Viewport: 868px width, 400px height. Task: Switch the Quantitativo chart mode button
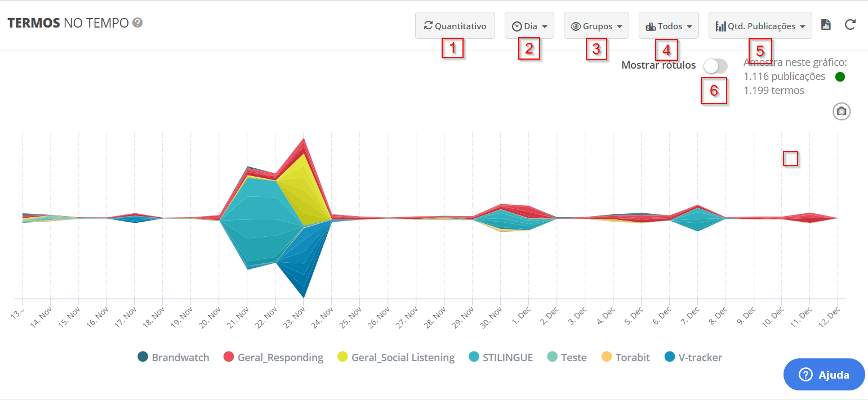coord(455,26)
